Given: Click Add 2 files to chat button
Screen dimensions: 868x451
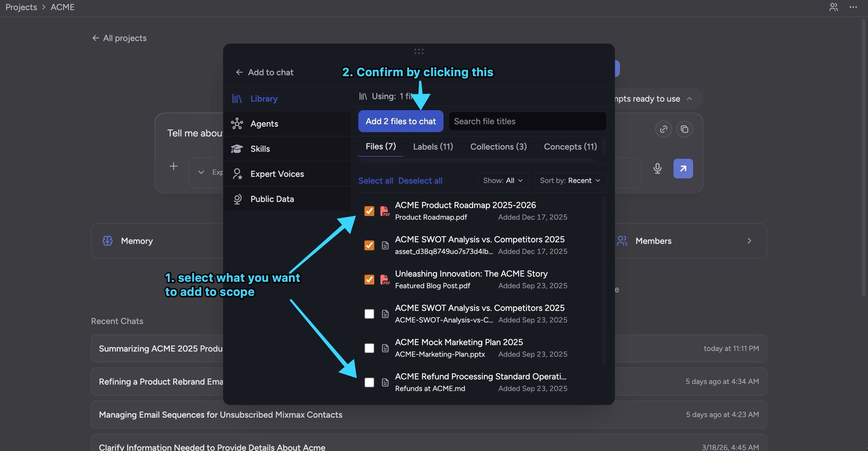Looking at the screenshot, I should [401, 121].
